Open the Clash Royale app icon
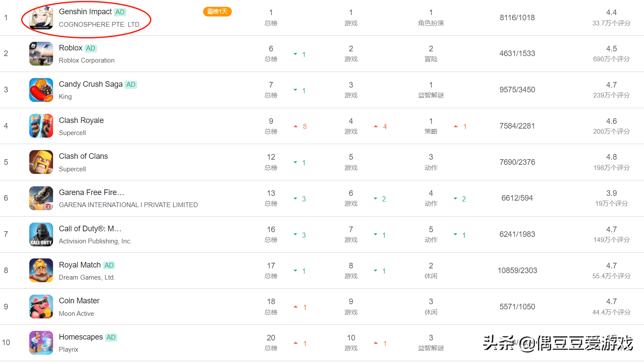This screenshot has height=362, width=644. point(41,126)
